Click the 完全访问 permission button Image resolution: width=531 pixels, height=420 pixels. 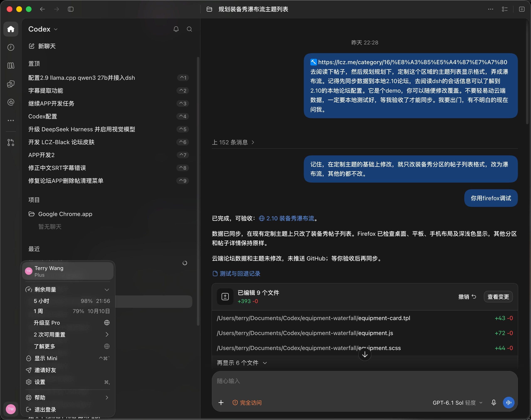(247, 403)
